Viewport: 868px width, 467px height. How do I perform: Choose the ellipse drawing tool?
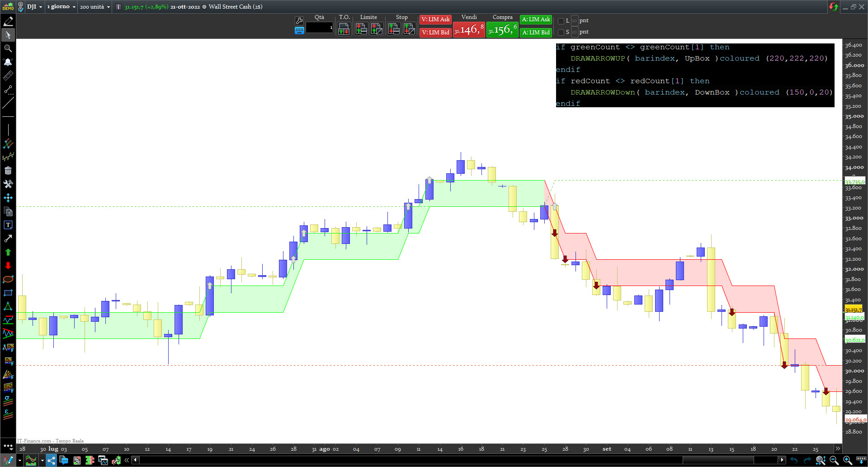pos(8,279)
